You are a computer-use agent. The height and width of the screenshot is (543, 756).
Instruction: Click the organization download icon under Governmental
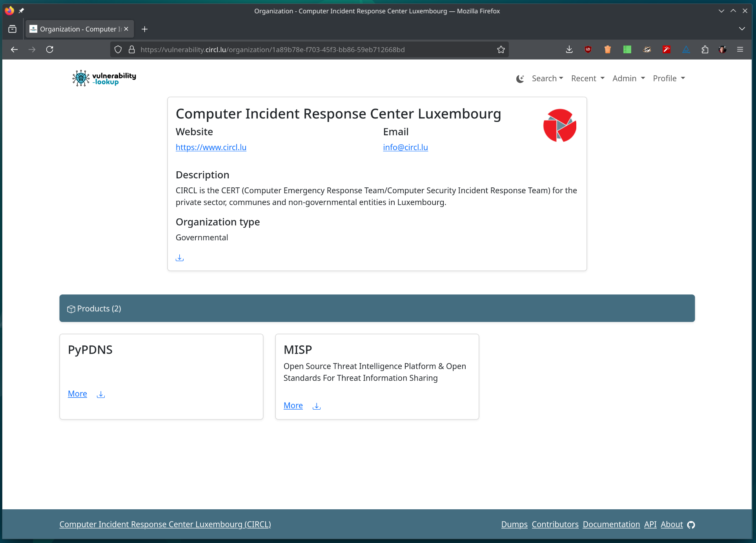coord(180,258)
